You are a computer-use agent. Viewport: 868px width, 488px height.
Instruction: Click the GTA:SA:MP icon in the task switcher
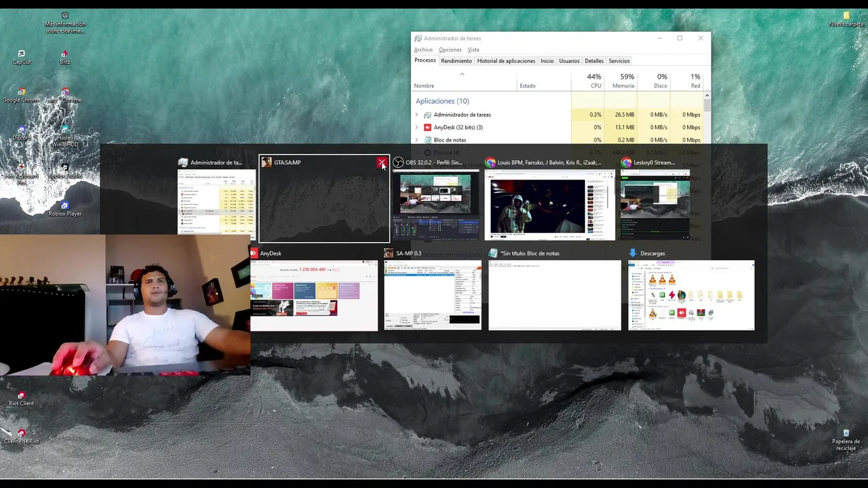tap(267, 163)
